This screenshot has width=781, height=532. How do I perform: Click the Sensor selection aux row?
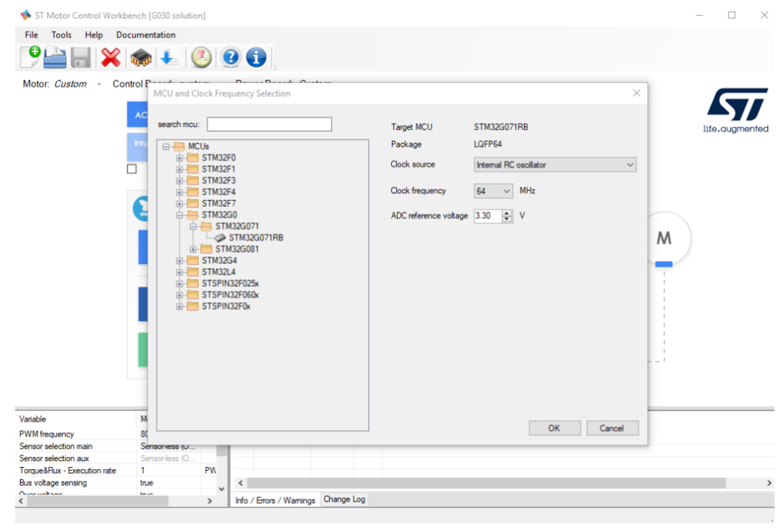coord(116,458)
